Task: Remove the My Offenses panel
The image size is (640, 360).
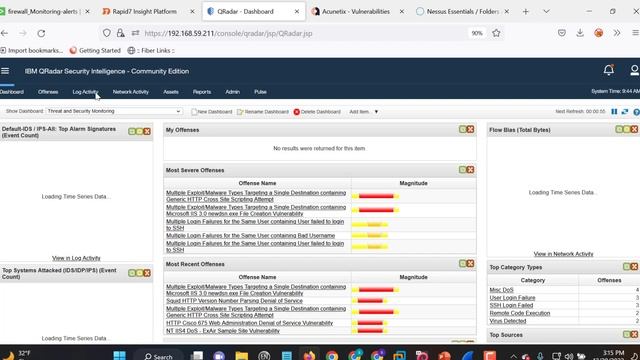Action: tap(470, 129)
